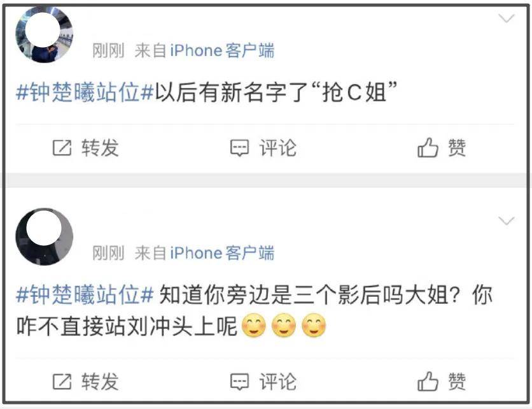Tap comment bubble icon on second post
Image resolution: width=532 pixels, height=409 pixels.
click(x=239, y=382)
